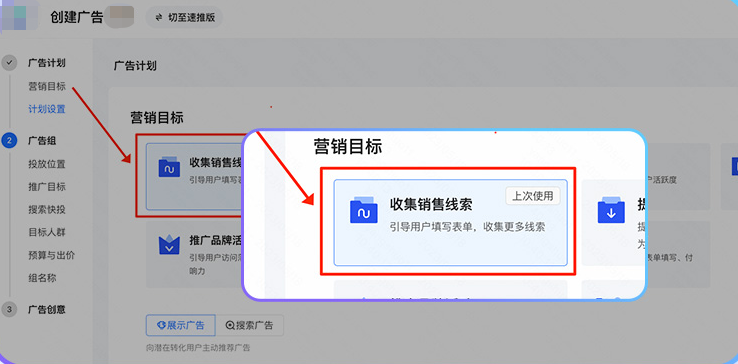
Task: Navigate to 目标人群 section
Action: 47,233
